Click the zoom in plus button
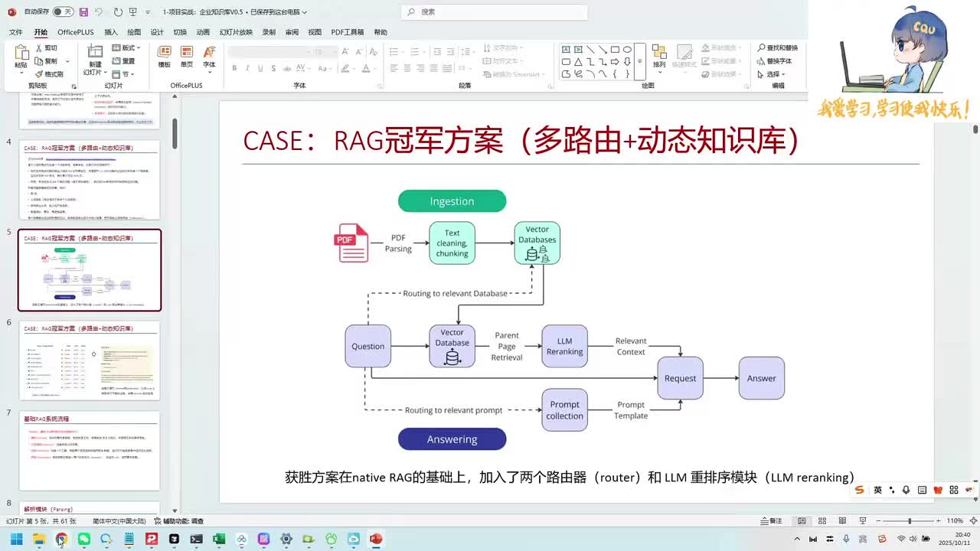This screenshot has width=980, height=551. (x=940, y=521)
